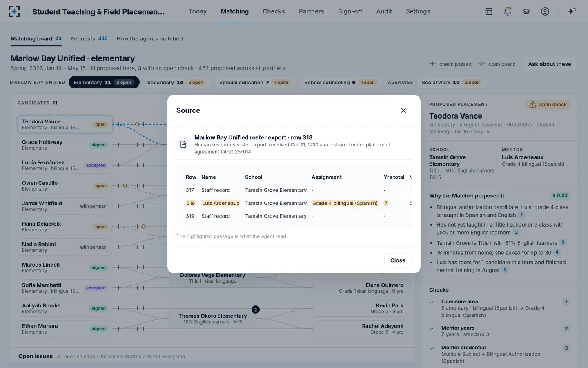Click highlighted 'Grade 4 bilingual (Spanish)' cell
588x368 pixels.
coord(345,203)
